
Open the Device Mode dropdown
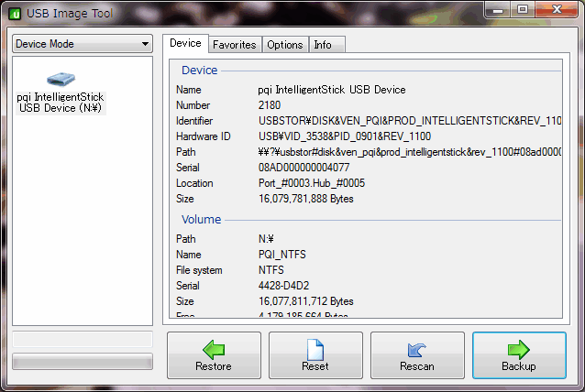pyautogui.click(x=83, y=44)
